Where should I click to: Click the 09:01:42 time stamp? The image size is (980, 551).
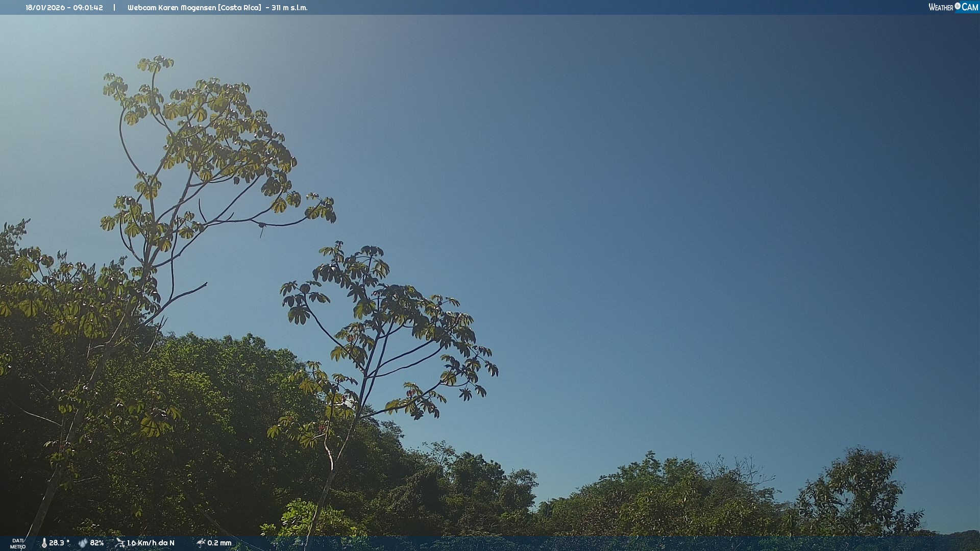point(88,8)
